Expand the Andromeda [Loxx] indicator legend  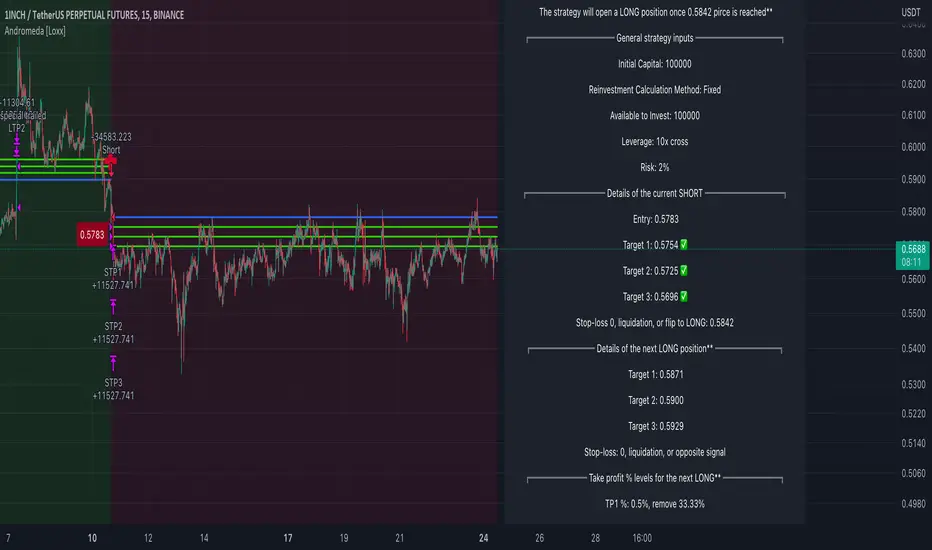click(36, 29)
